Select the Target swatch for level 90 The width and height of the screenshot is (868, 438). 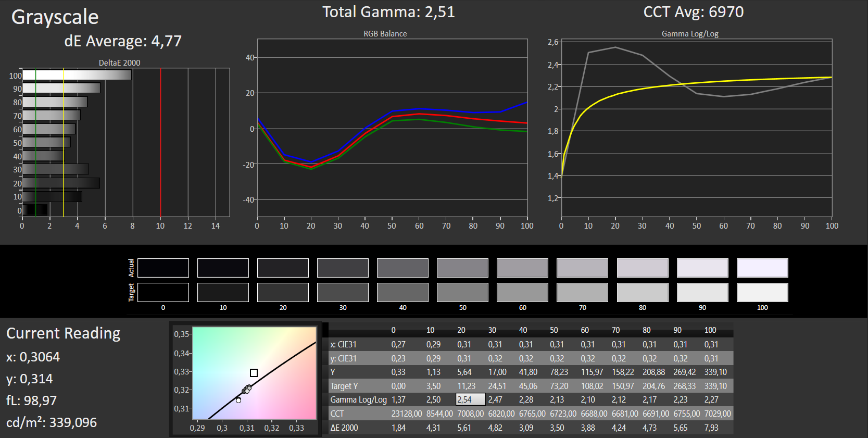coord(702,292)
